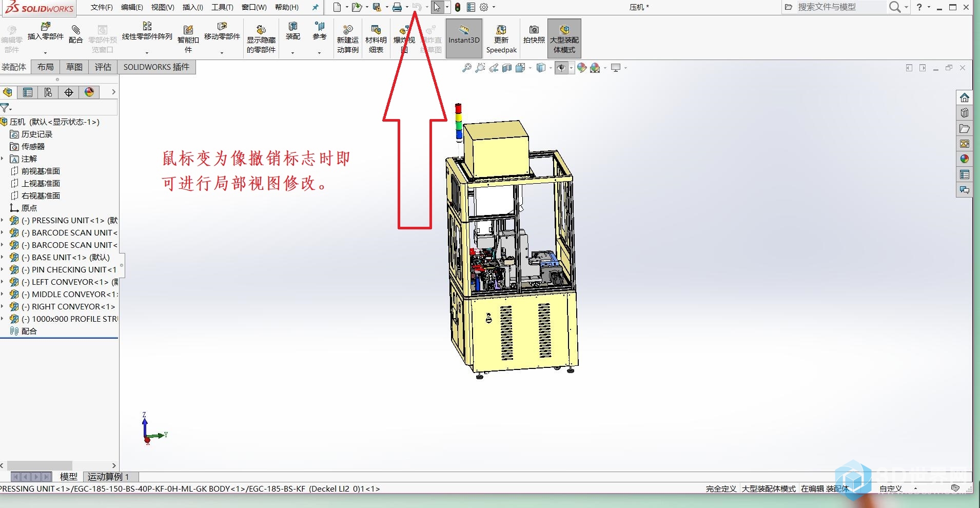The width and height of the screenshot is (980, 508).
Task: Click Section View icon in view toolbar
Action: click(507, 68)
